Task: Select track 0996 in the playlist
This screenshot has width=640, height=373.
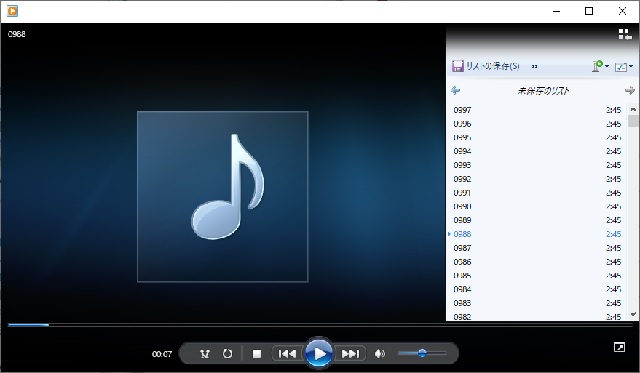Action: click(537, 124)
